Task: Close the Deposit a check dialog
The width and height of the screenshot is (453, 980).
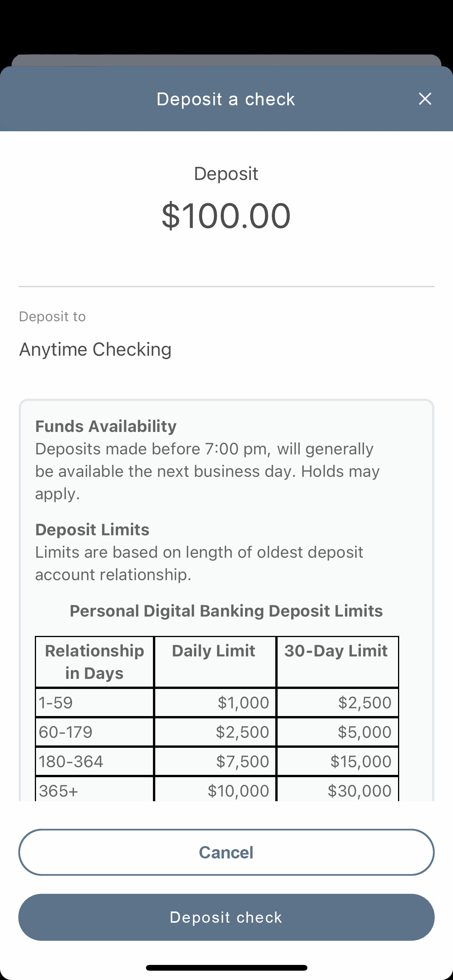Action: pos(425,99)
